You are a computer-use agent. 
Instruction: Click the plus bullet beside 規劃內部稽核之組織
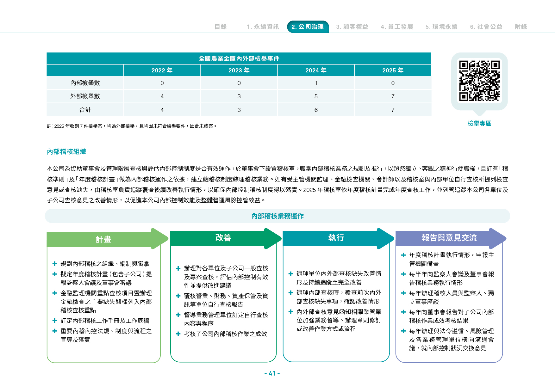pos(55,264)
